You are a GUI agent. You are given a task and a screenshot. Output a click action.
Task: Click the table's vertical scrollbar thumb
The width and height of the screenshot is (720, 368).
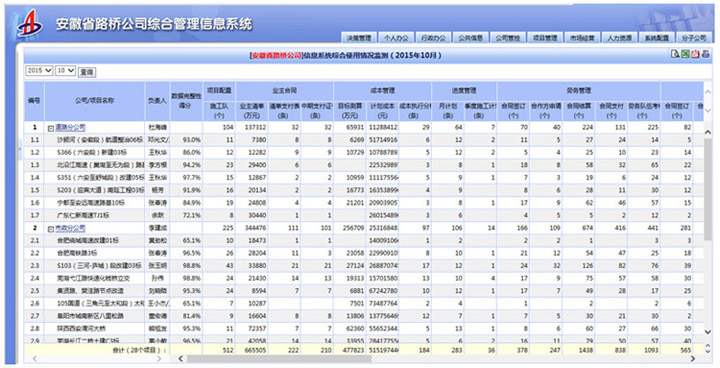tap(708, 188)
